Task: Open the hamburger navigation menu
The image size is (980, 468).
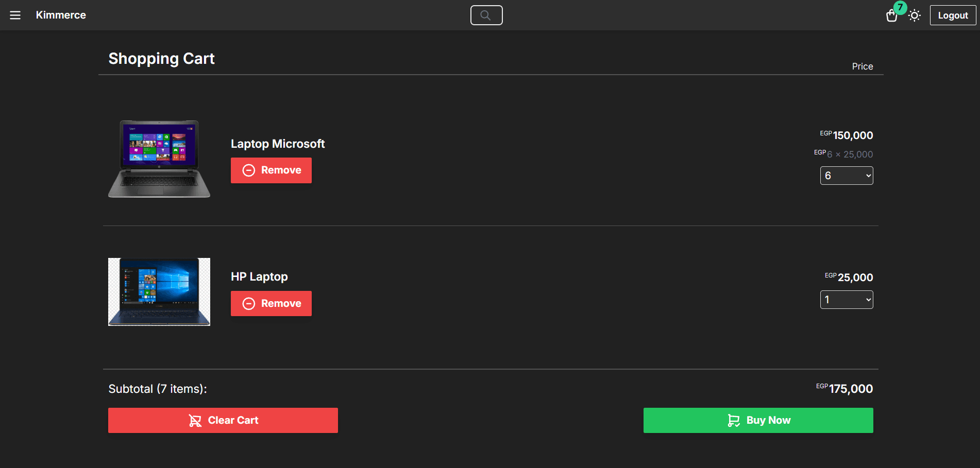Action: tap(15, 15)
